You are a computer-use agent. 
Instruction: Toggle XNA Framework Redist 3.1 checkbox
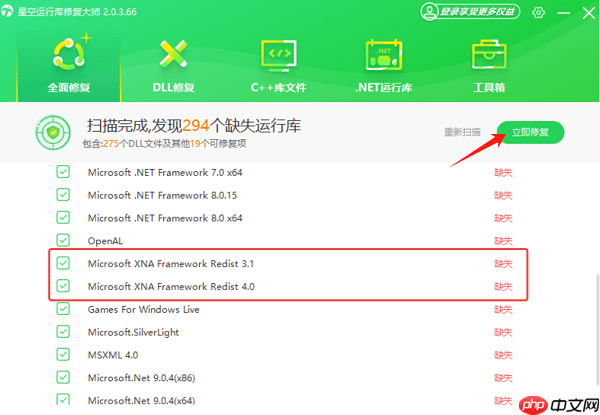pos(63,263)
